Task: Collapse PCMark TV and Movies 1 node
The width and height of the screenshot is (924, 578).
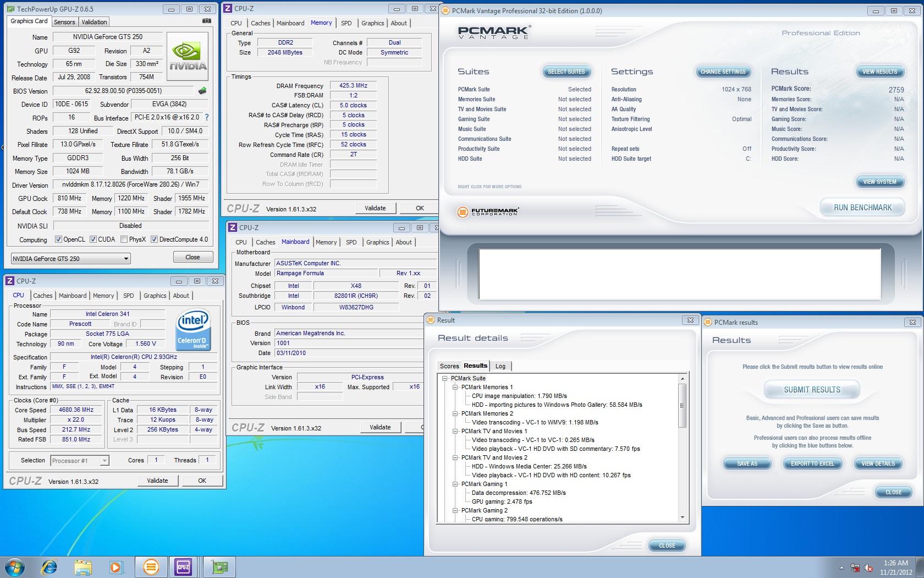Action: point(455,431)
